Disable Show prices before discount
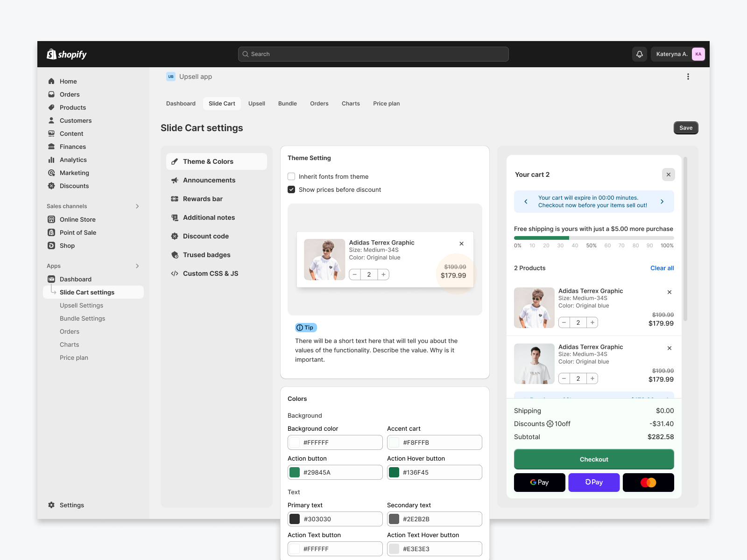The width and height of the screenshot is (747, 560). 291,189
